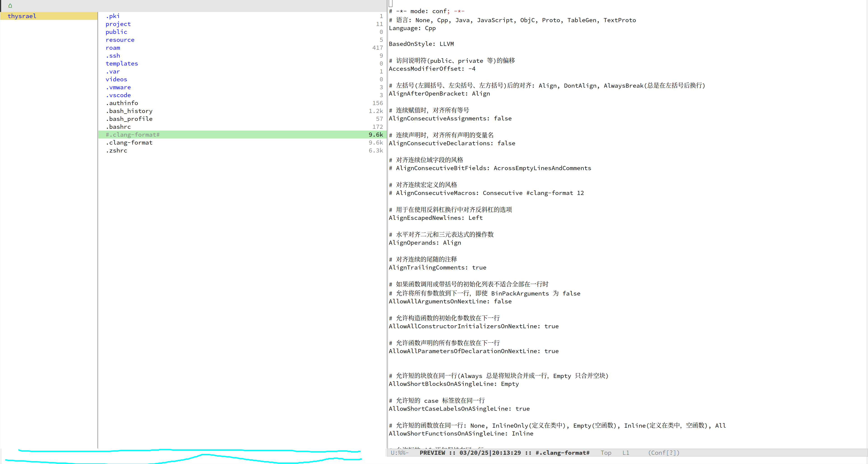Viewport: 868px width, 464px height.
Task: Select the .clang-format file entry
Action: tap(129, 143)
